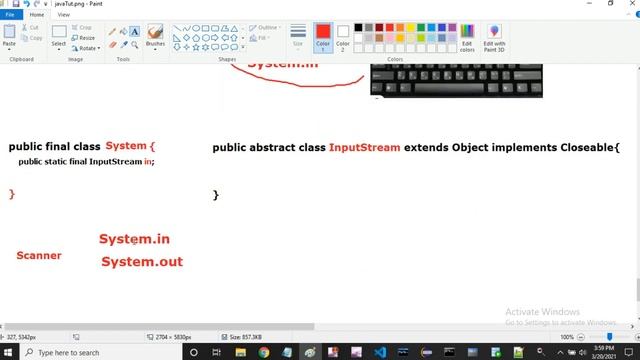Pick the black color swatch

(x=358, y=27)
